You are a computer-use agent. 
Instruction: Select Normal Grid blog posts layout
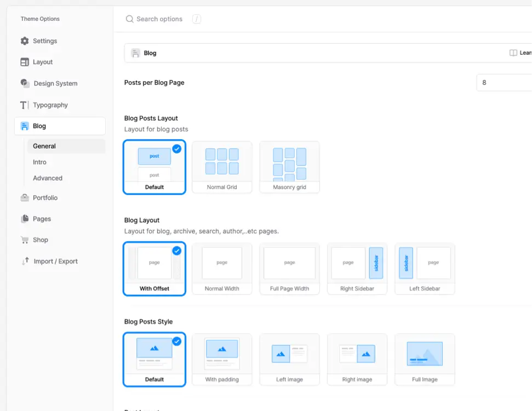coord(222,167)
